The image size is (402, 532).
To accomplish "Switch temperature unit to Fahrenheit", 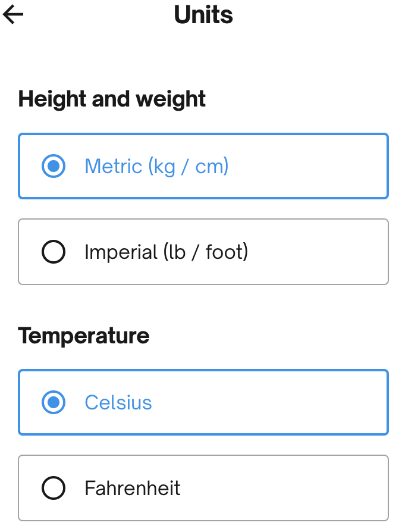I will (x=203, y=489).
